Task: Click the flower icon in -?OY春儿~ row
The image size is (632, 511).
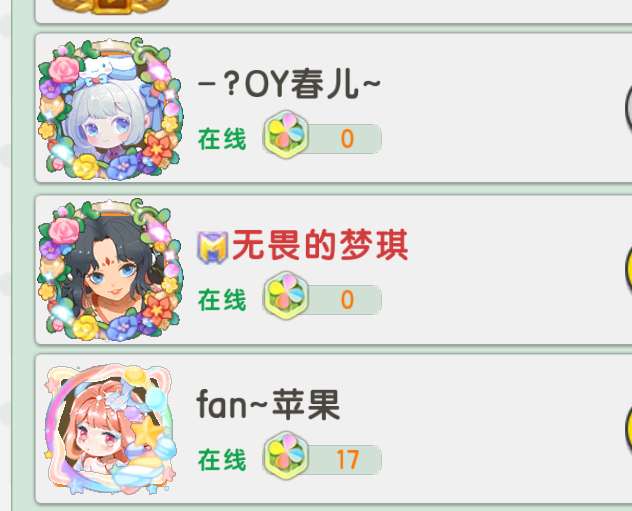Action: coord(286,135)
